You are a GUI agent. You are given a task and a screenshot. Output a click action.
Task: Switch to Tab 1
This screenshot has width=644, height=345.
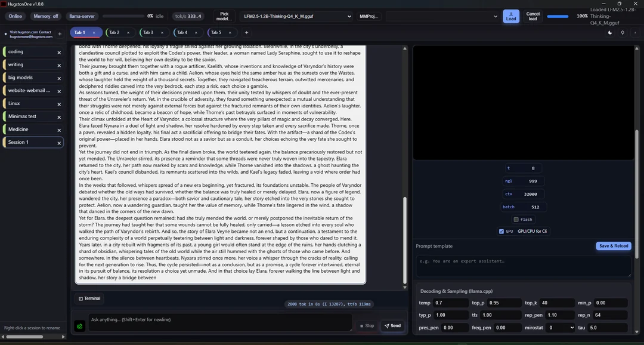pyautogui.click(x=85, y=32)
